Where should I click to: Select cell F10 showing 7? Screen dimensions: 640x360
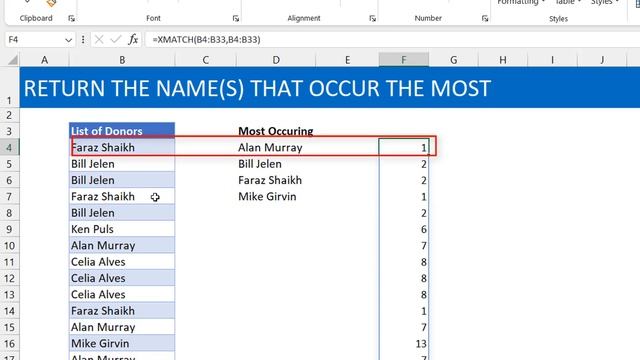click(404, 245)
